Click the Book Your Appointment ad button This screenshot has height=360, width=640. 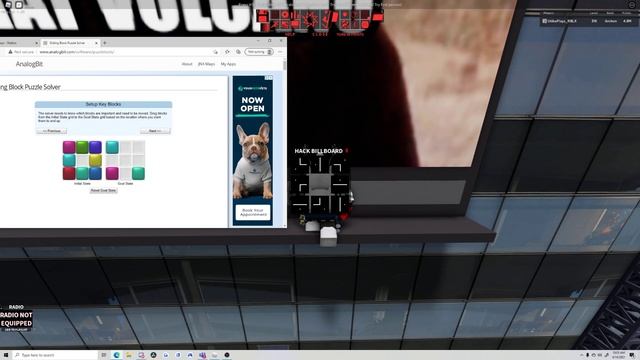point(253,212)
